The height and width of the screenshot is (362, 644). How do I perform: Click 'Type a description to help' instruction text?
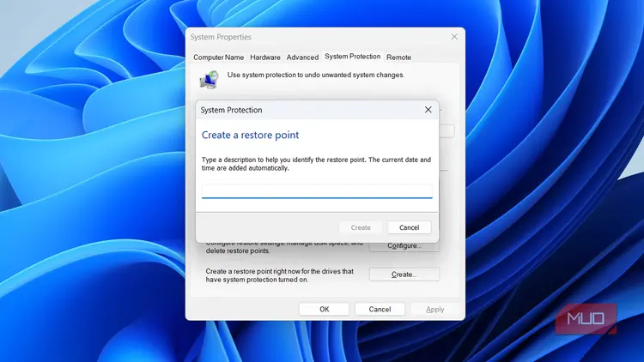pyautogui.click(x=316, y=164)
